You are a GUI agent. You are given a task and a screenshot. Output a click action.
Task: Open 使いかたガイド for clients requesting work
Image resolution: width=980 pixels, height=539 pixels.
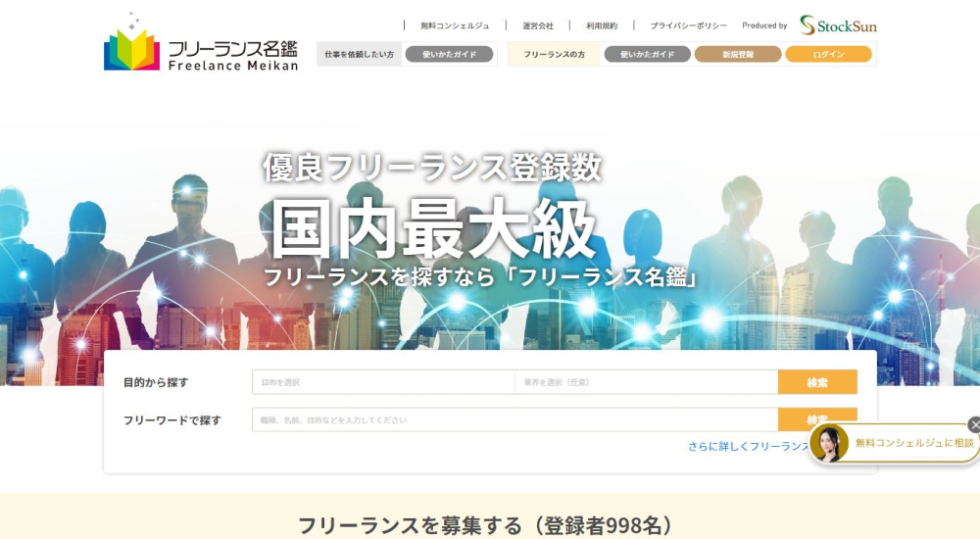(450, 55)
